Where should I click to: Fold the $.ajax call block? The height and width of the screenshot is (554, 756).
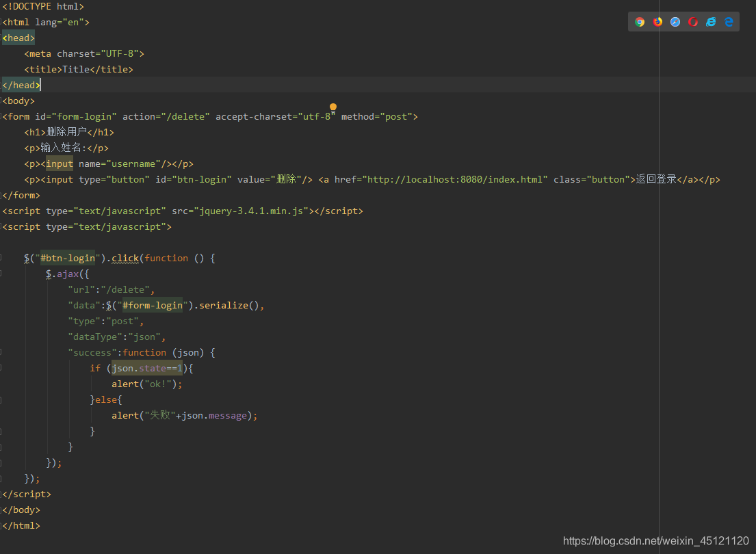pyautogui.click(x=1, y=274)
